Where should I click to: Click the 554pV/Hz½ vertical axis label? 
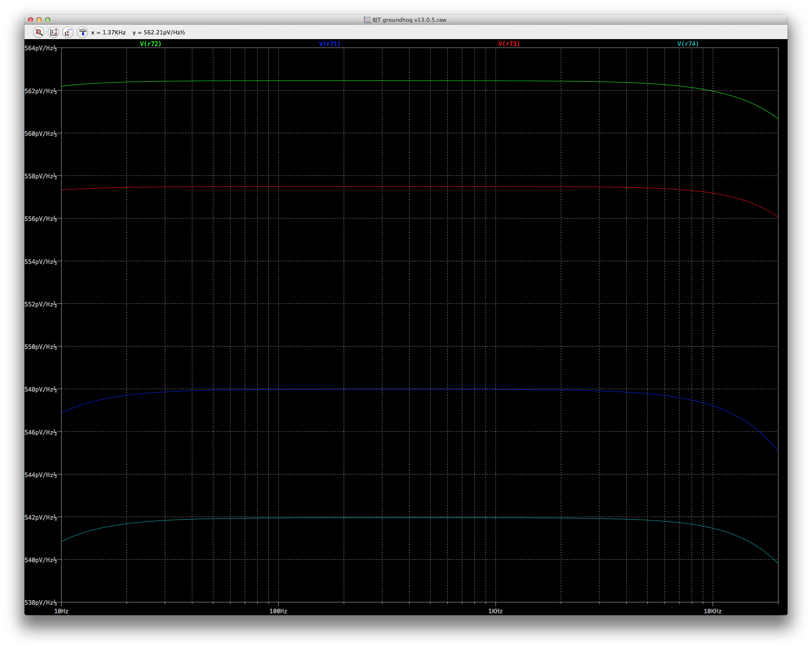pyautogui.click(x=41, y=262)
